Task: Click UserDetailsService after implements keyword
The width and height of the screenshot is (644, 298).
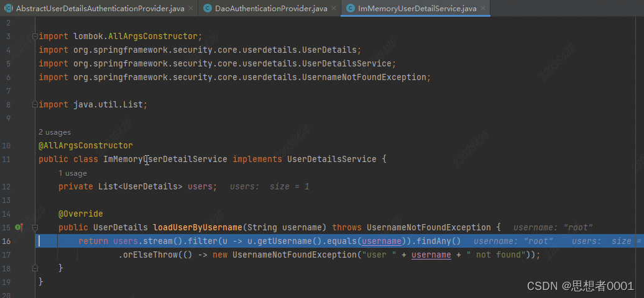Action: [332, 159]
